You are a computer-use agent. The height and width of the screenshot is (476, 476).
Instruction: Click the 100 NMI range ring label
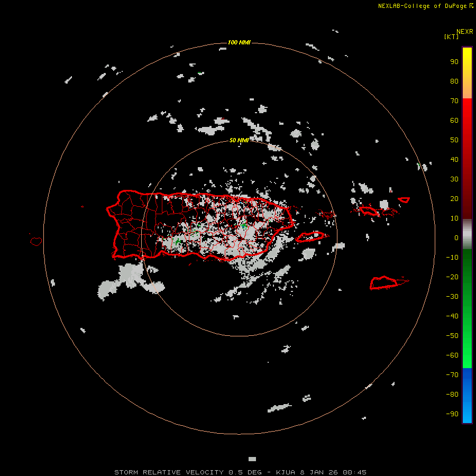(239, 42)
